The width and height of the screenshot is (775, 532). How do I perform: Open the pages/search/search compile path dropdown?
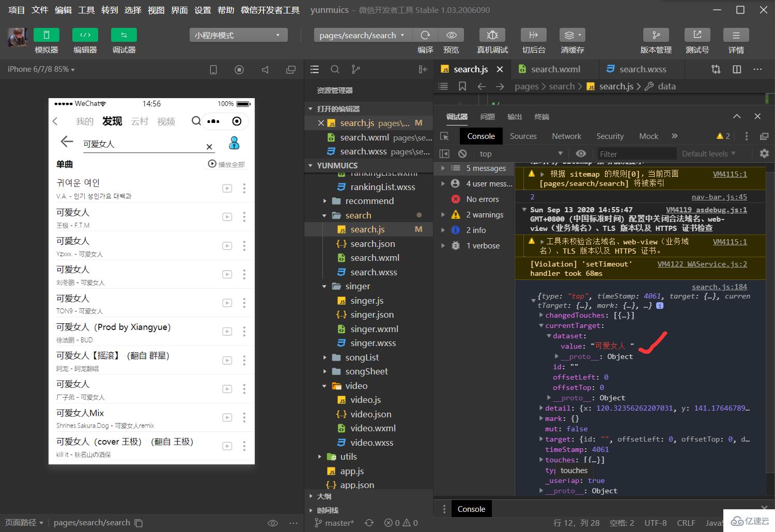363,35
